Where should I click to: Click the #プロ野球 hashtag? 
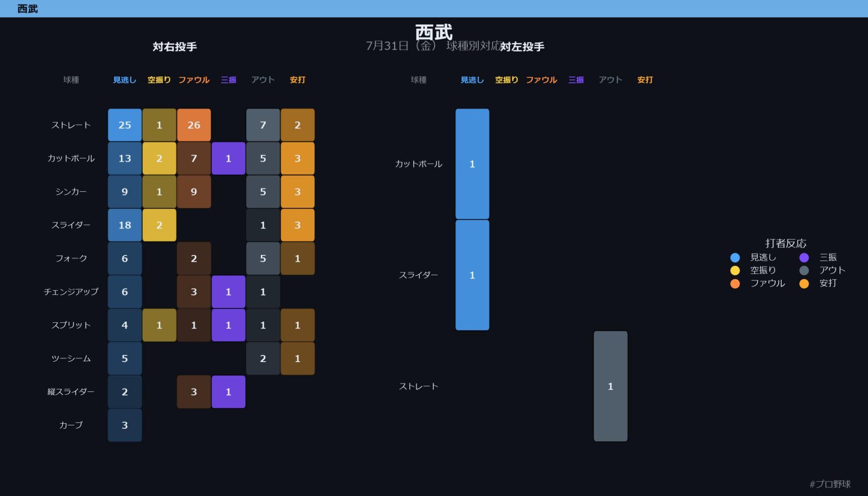tap(830, 484)
